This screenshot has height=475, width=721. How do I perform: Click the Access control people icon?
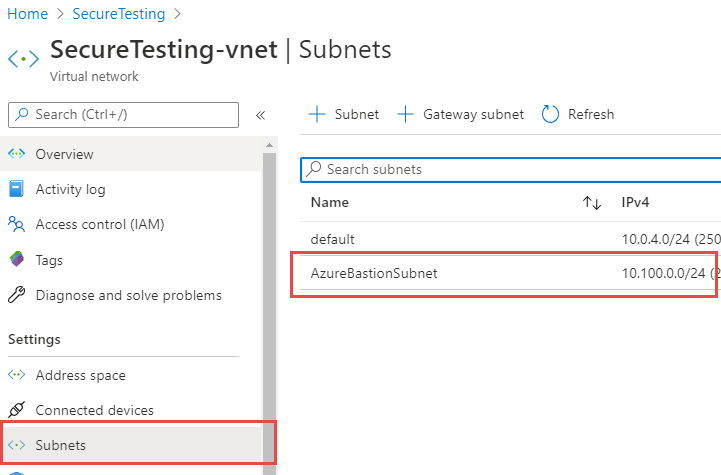(x=17, y=224)
